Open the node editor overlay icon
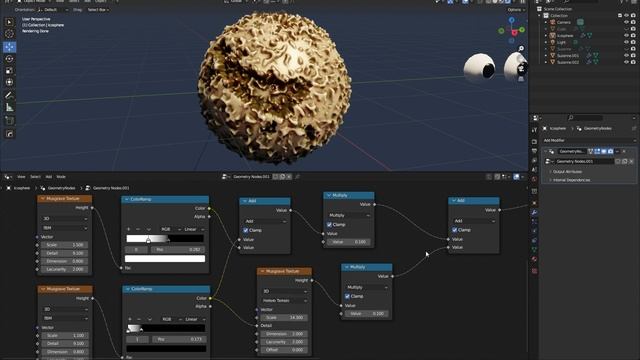This screenshot has width=640, height=360. tap(516, 177)
